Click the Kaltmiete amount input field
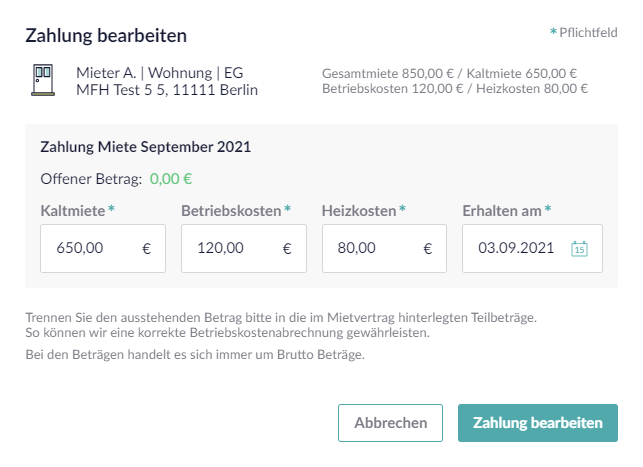643x467 pixels. point(90,249)
